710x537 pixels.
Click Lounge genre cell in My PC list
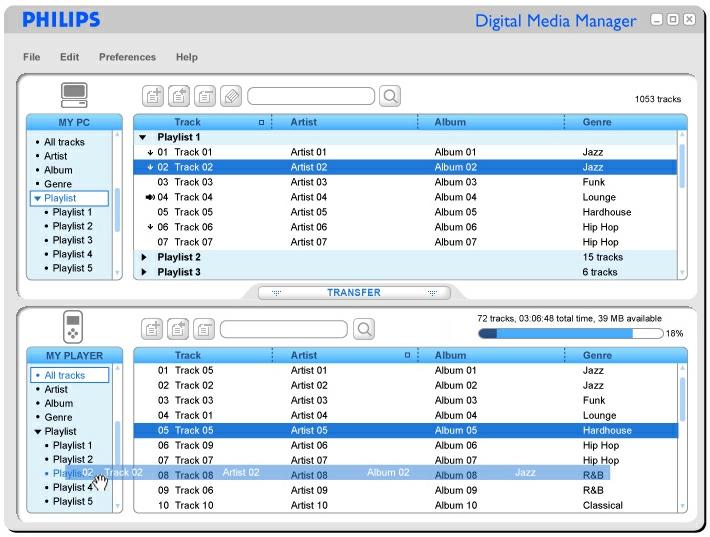pyautogui.click(x=599, y=197)
